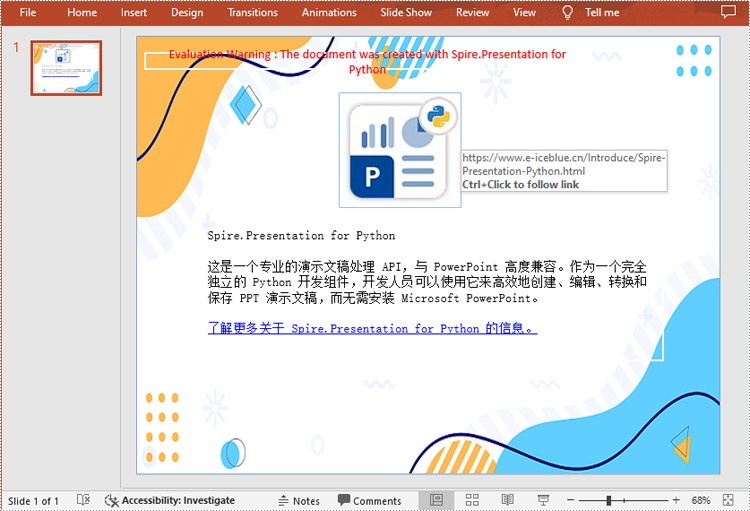This screenshot has height=511, width=750.
Task: Click the red Evaluation Warning text
Action: (367, 61)
